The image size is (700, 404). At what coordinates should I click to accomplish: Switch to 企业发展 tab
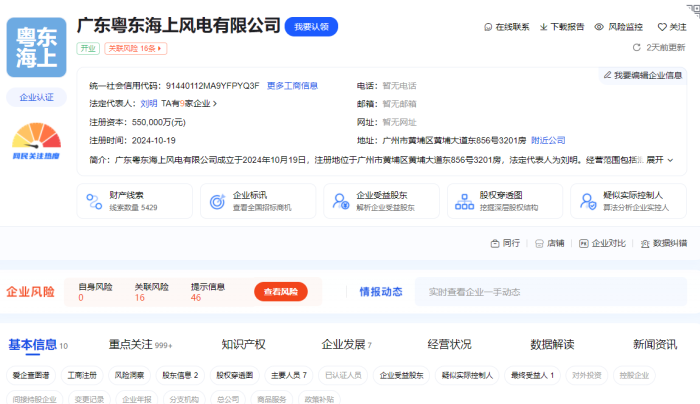346,345
